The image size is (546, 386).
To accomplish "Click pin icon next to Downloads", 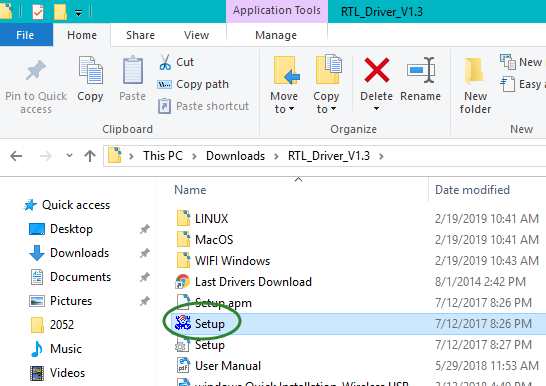I will [145, 253].
